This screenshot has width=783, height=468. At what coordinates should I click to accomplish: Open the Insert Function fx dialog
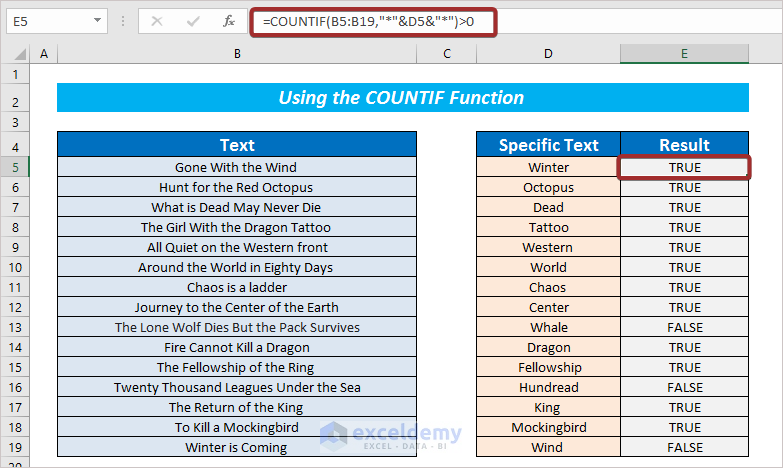pos(229,21)
